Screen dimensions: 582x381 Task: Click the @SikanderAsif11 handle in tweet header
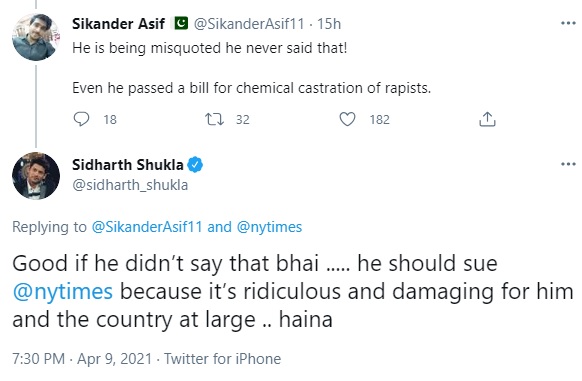(249, 24)
